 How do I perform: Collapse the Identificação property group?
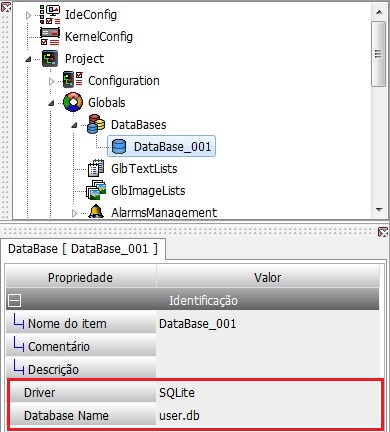[x=14, y=301]
